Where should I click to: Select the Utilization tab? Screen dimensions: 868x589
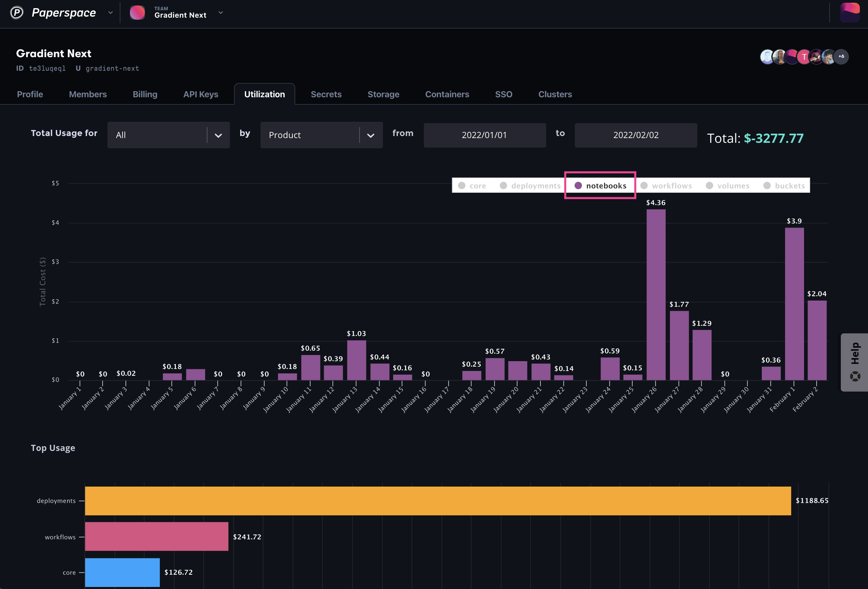(264, 94)
